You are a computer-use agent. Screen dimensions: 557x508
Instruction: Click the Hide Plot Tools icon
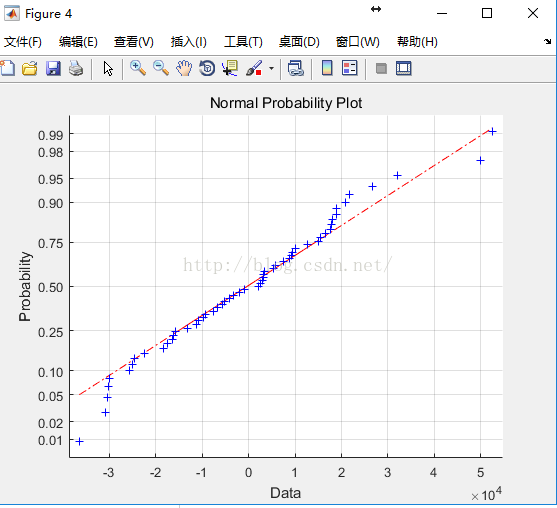coord(381,68)
